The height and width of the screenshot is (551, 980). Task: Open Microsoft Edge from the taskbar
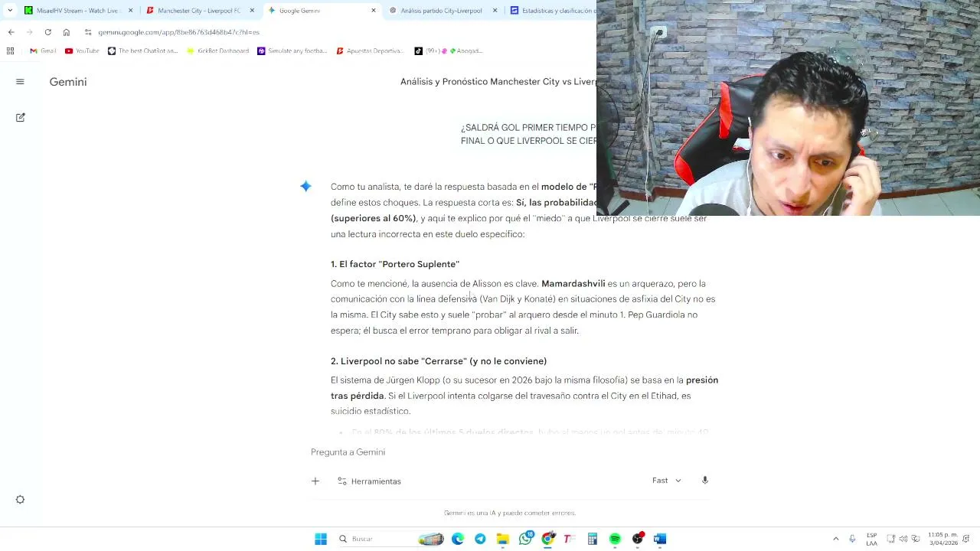click(x=458, y=540)
